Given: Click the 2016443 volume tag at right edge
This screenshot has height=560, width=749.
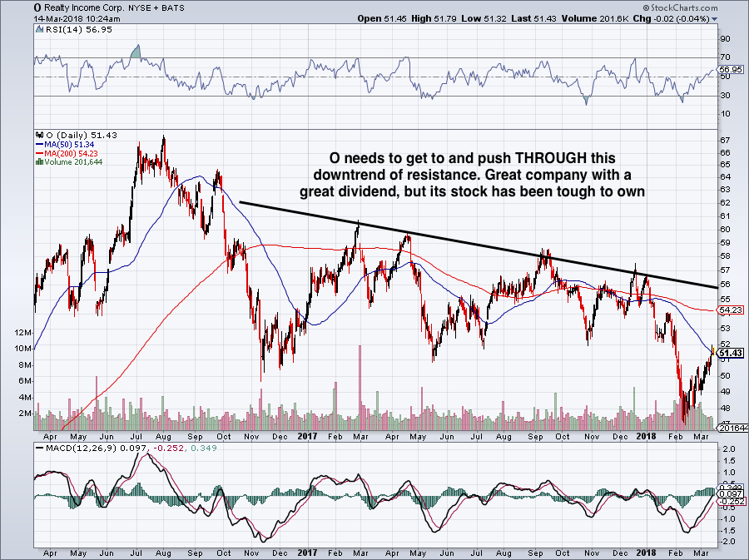Looking at the screenshot, I should 734,429.
